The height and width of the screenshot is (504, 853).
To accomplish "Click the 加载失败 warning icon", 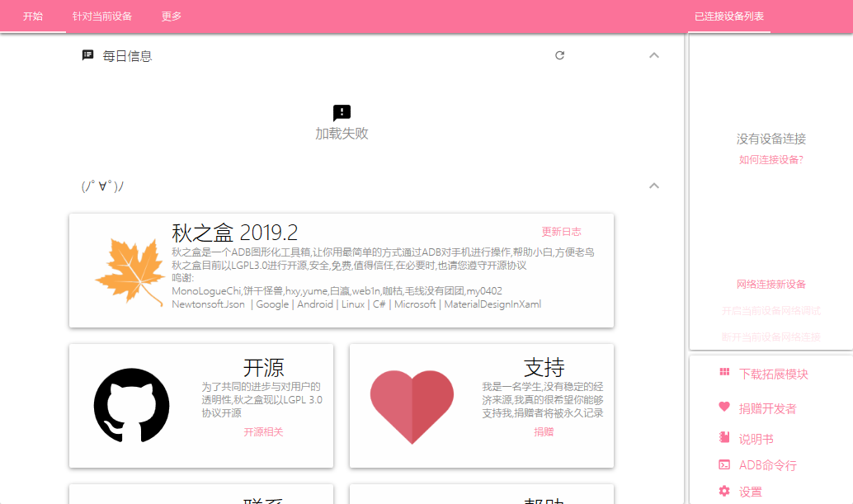I will point(342,113).
